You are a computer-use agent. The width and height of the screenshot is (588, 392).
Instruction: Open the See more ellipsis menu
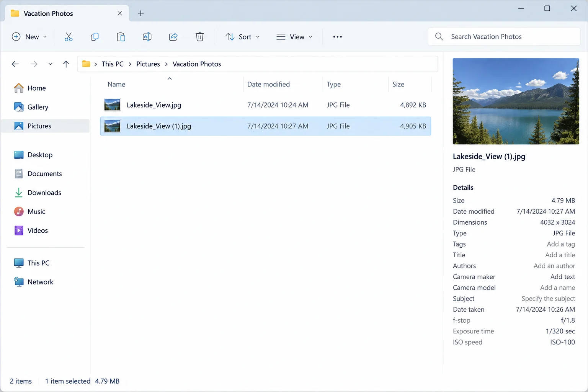click(337, 37)
